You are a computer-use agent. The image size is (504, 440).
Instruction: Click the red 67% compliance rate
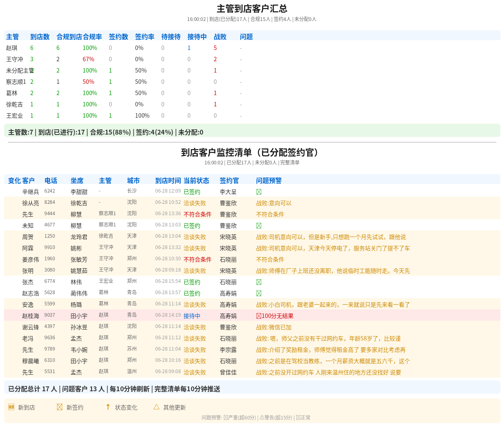[x=88, y=59]
